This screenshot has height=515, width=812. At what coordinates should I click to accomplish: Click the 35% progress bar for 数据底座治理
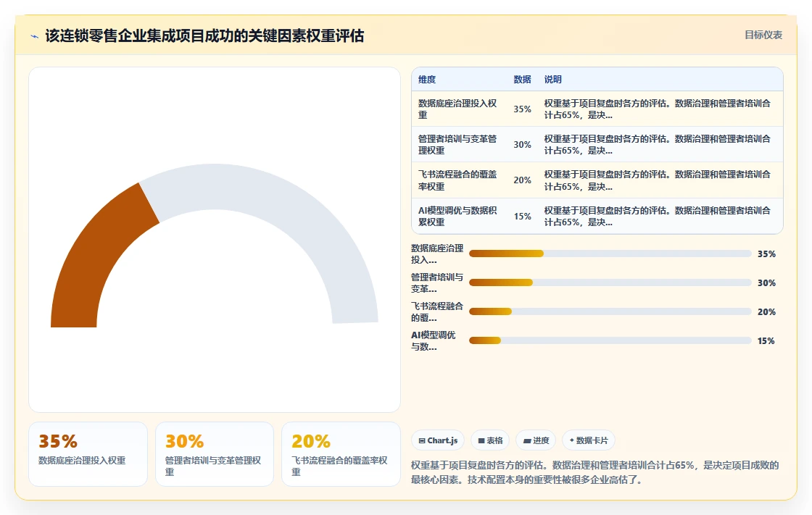pyautogui.click(x=610, y=254)
